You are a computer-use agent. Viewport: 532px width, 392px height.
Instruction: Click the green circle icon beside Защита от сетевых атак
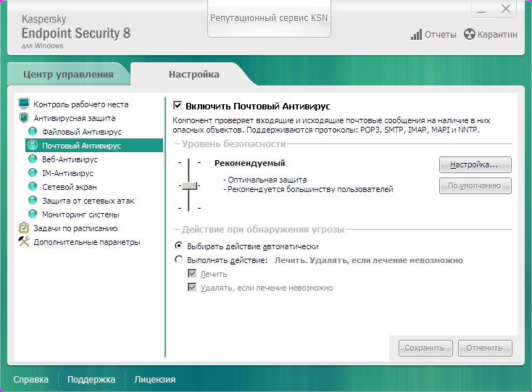click(x=33, y=201)
